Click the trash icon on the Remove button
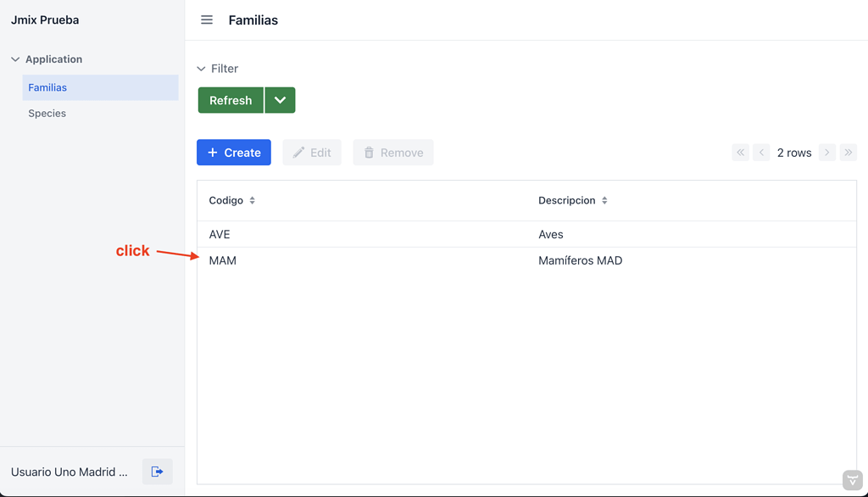The image size is (868, 497). 369,152
